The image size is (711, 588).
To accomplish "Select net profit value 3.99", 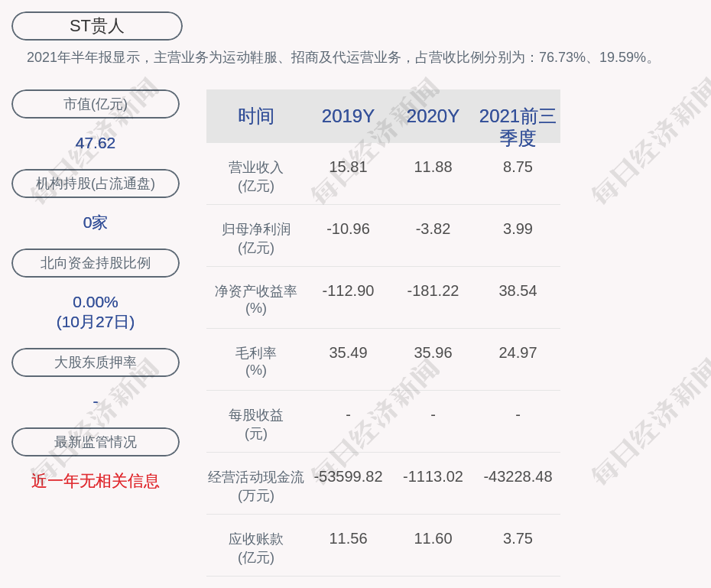I will 518,229.
